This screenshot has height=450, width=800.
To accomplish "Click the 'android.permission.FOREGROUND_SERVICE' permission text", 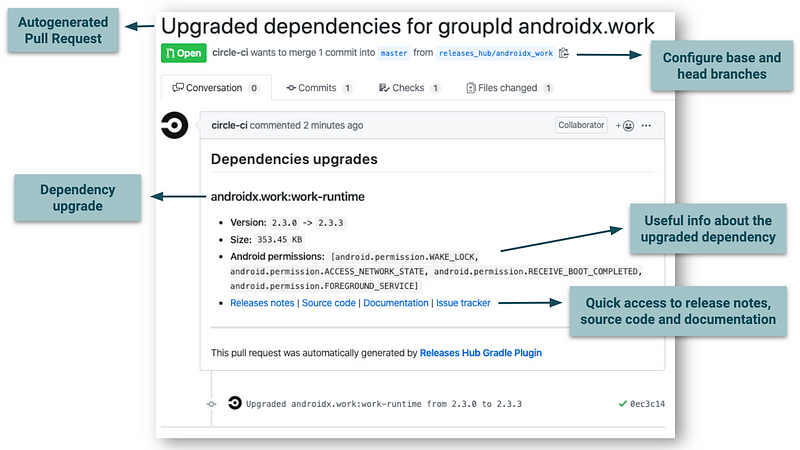I will point(322,286).
